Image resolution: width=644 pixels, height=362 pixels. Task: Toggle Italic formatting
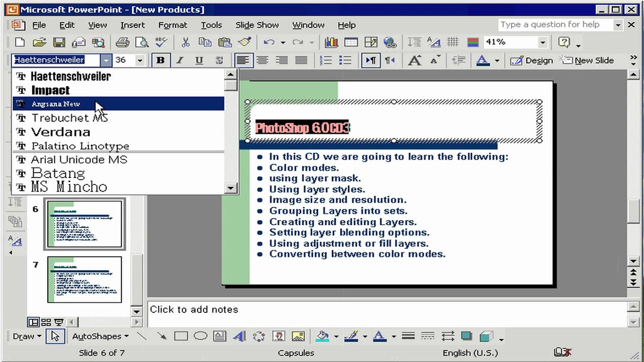180,60
